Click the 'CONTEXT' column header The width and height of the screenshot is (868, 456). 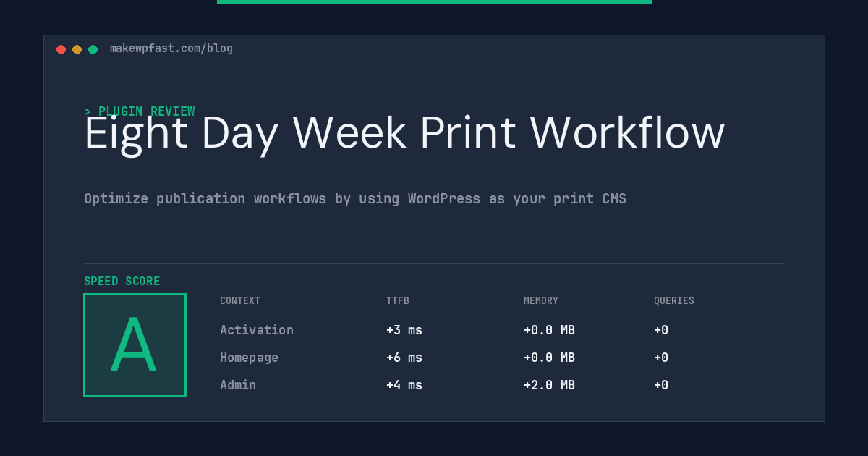[x=240, y=301]
